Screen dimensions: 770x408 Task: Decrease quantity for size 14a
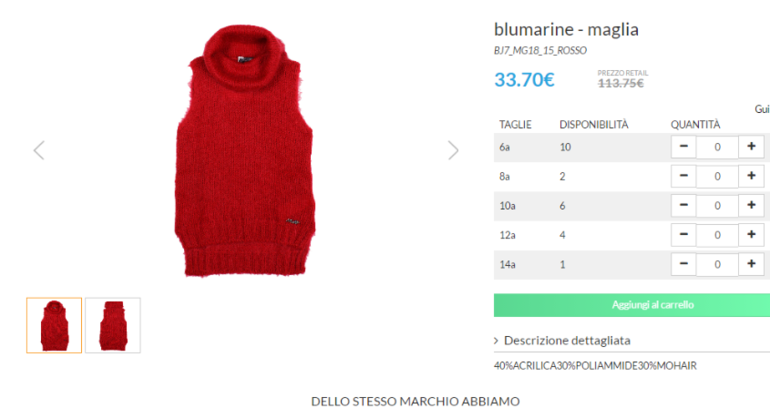(684, 265)
